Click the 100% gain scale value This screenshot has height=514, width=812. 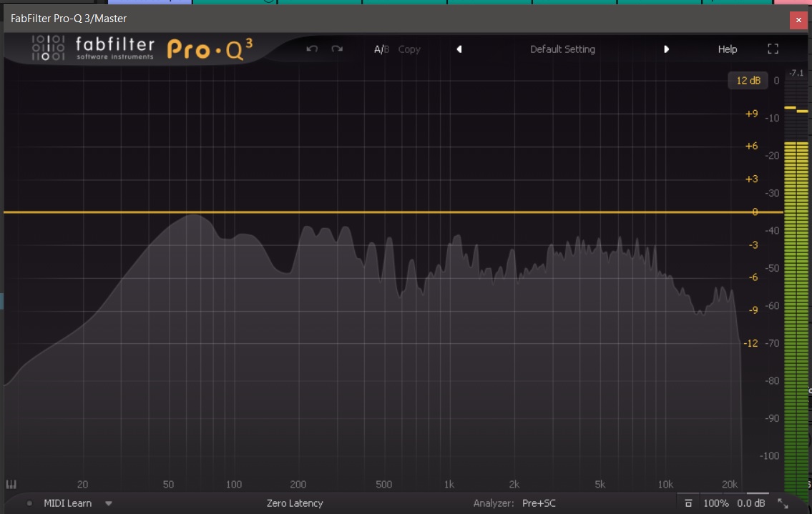[715, 503]
